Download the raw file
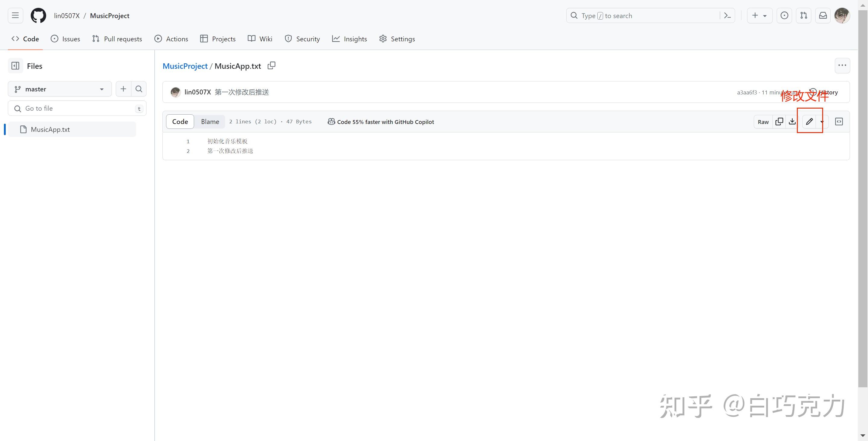Image resolution: width=868 pixels, height=441 pixels. (792, 121)
